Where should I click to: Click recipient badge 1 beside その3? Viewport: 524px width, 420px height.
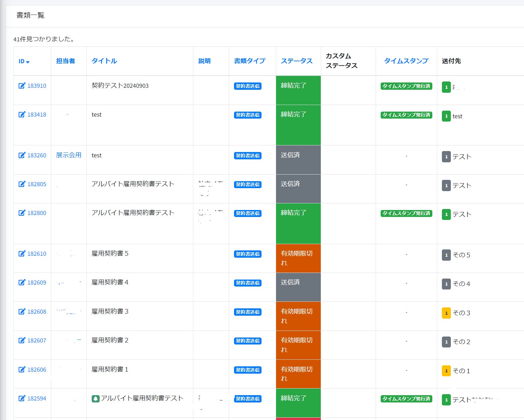tap(446, 313)
